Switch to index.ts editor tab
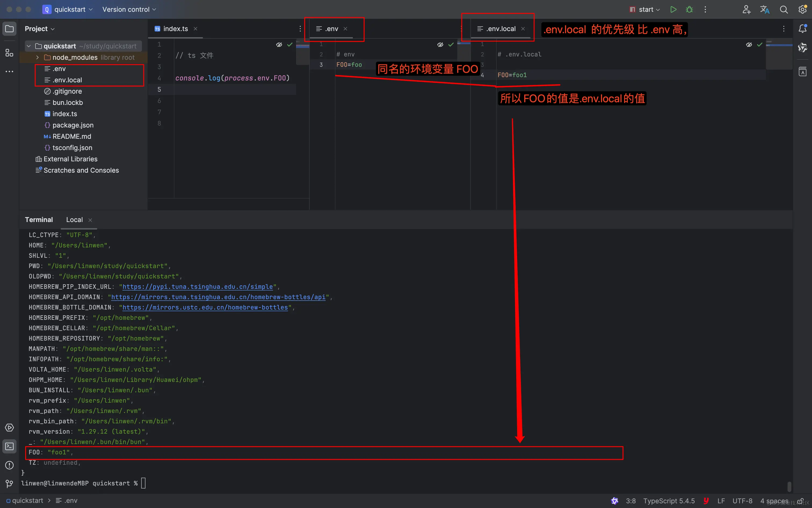Viewport: 812px width, 508px height. pos(175,29)
